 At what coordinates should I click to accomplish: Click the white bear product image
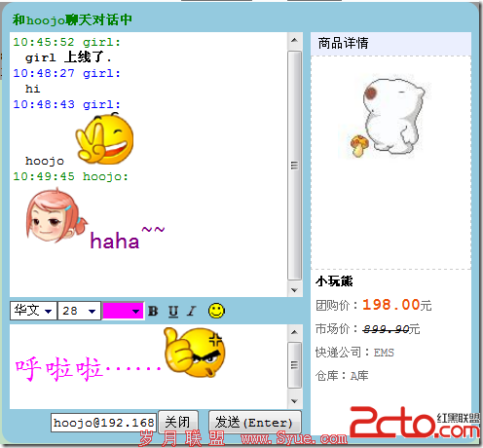click(389, 118)
